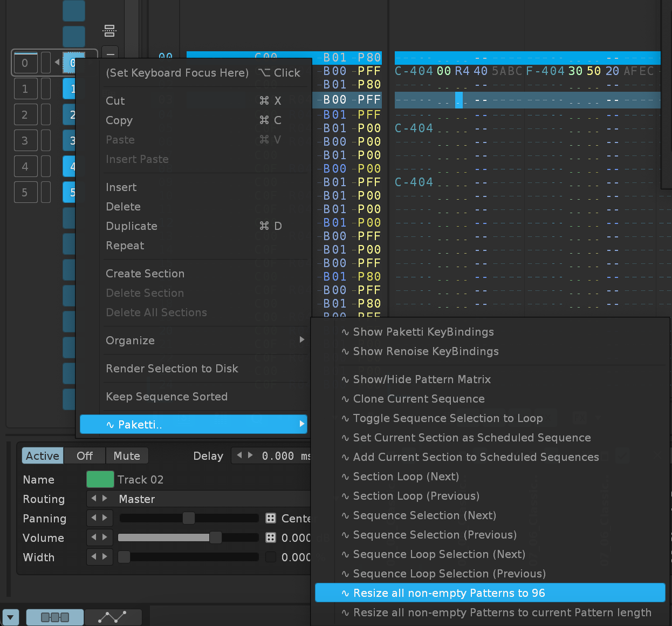Select Clone Current Sequence menu entry
This screenshot has height=626, width=672.
coord(419,399)
